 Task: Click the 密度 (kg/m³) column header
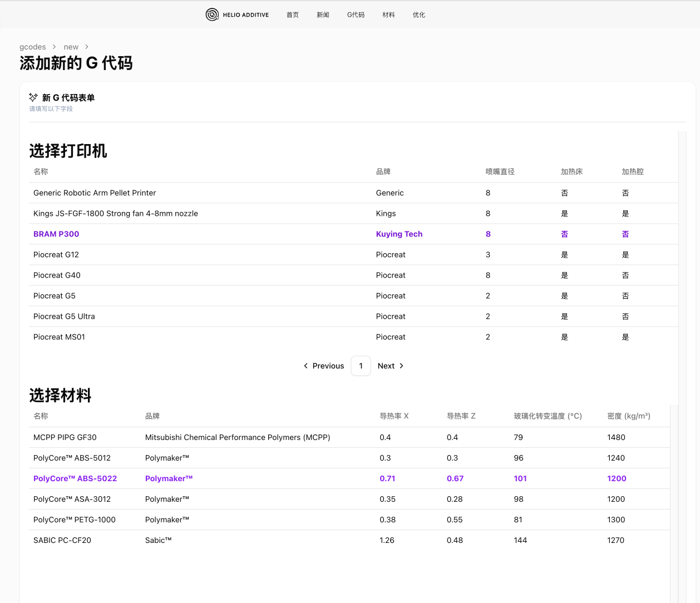point(629,416)
